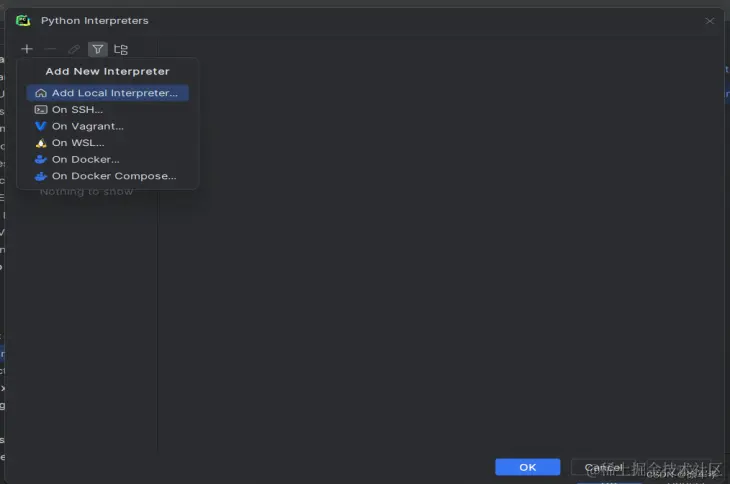
Task: Click the Cancel button
Action: 603,467
